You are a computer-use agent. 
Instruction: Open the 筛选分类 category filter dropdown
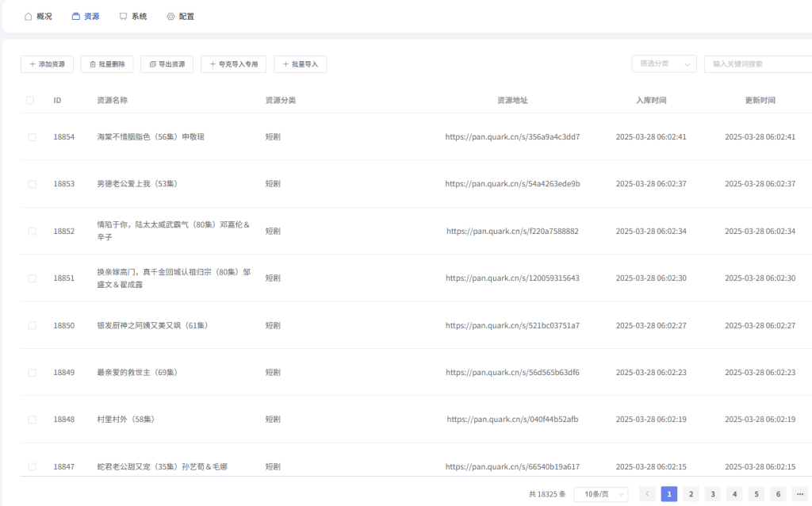[x=663, y=64]
